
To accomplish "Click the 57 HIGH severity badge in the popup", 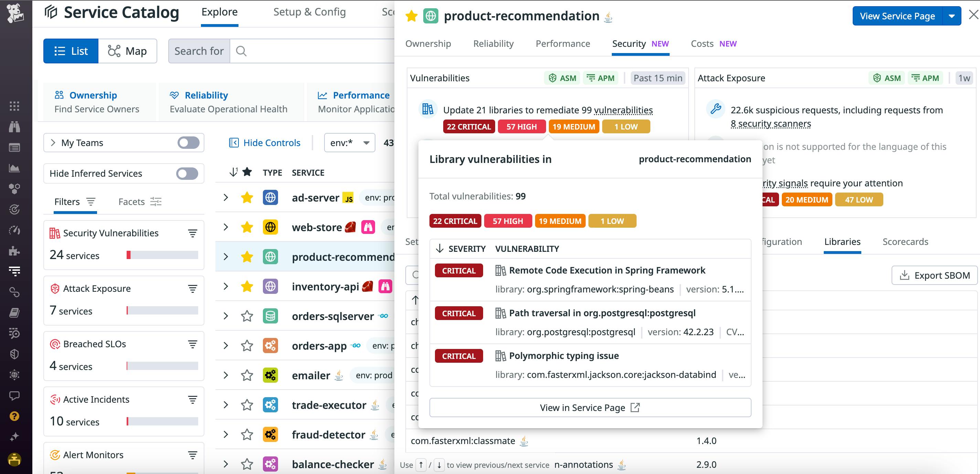I will 508,221.
